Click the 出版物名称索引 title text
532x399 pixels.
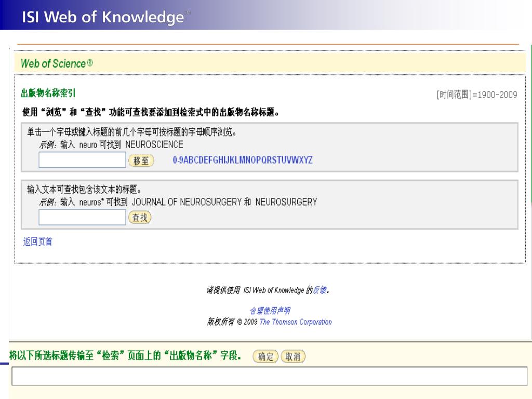point(48,93)
